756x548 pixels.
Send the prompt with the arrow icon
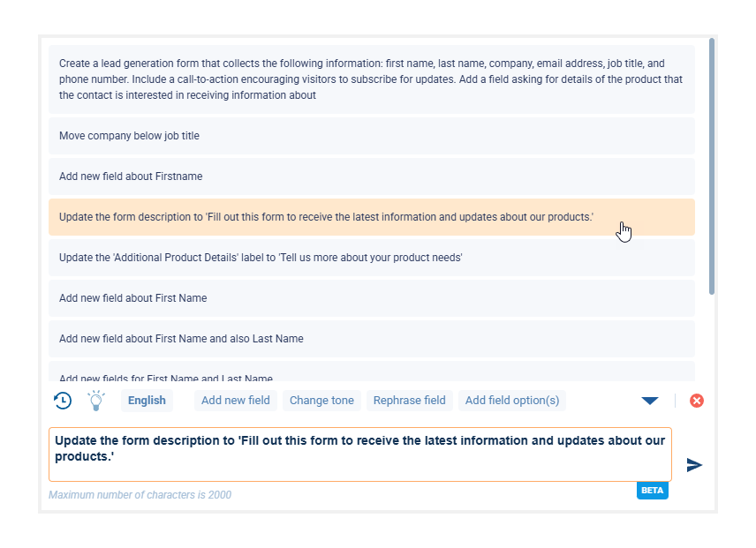point(694,465)
